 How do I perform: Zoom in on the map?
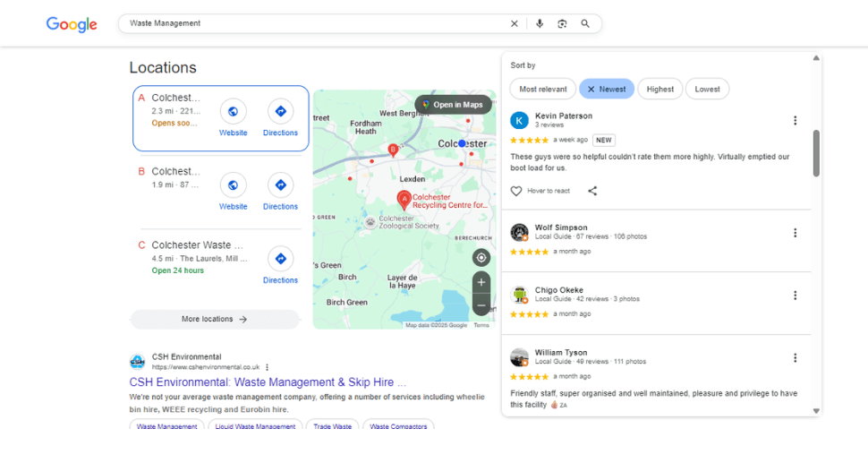pos(481,282)
